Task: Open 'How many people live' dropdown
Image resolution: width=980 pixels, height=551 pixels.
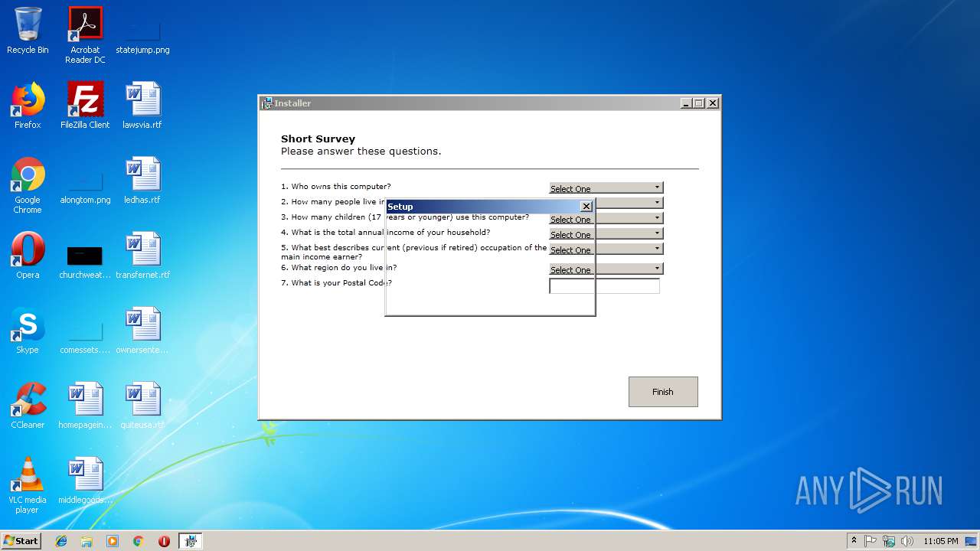Action: (629, 203)
